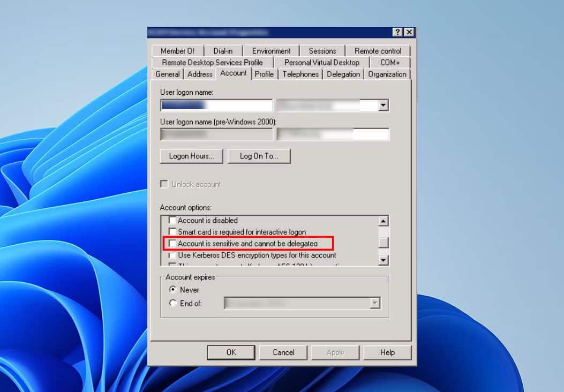The width and height of the screenshot is (564, 392).
Task: Click account options scroll down arrow
Action: click(x=383, y=260)
